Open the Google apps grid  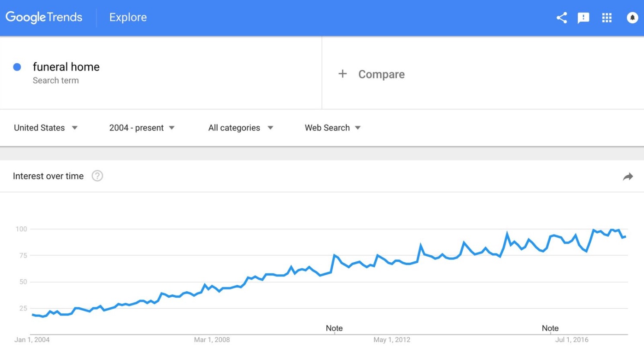click(x=607, y=18)
